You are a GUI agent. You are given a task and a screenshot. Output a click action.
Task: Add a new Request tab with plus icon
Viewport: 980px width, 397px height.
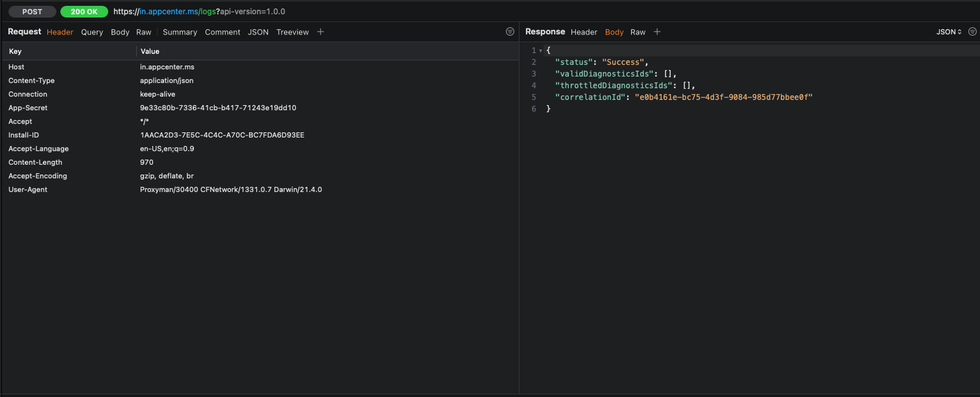click(320, 32)
